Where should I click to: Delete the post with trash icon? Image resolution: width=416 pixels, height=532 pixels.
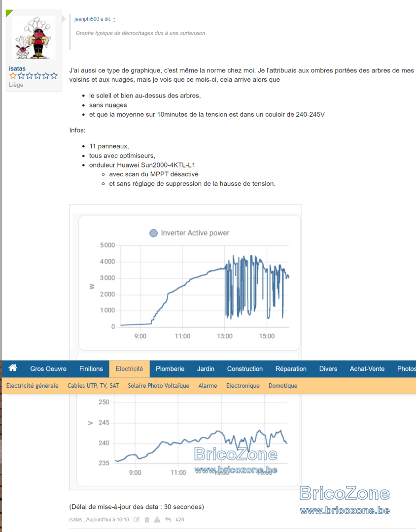147,520
